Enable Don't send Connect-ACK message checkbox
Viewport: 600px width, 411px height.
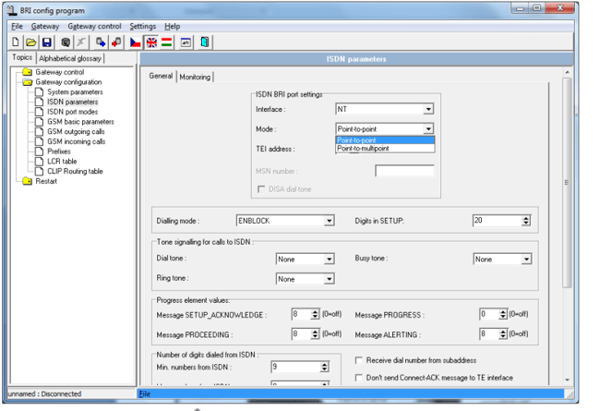click(x=359, y=378)
